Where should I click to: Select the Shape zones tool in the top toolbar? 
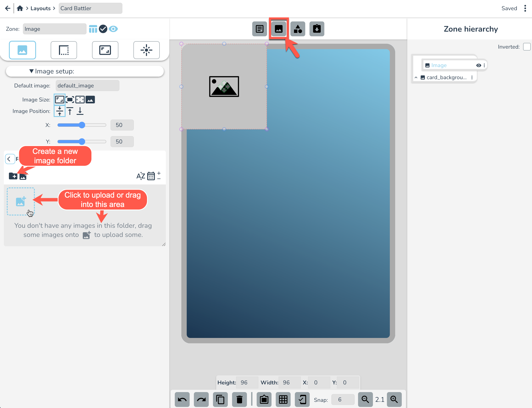(298, 29)
